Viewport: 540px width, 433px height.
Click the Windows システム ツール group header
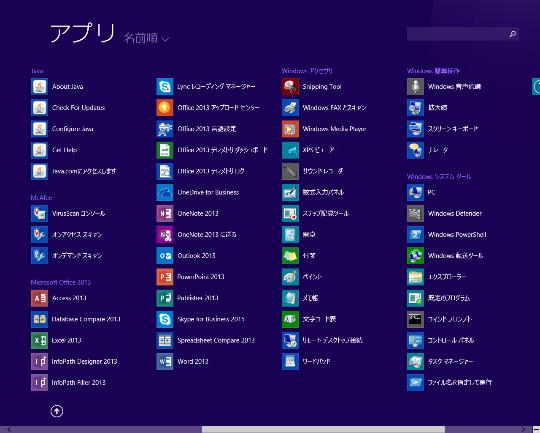pyautogui.click(x=439, y=176)
